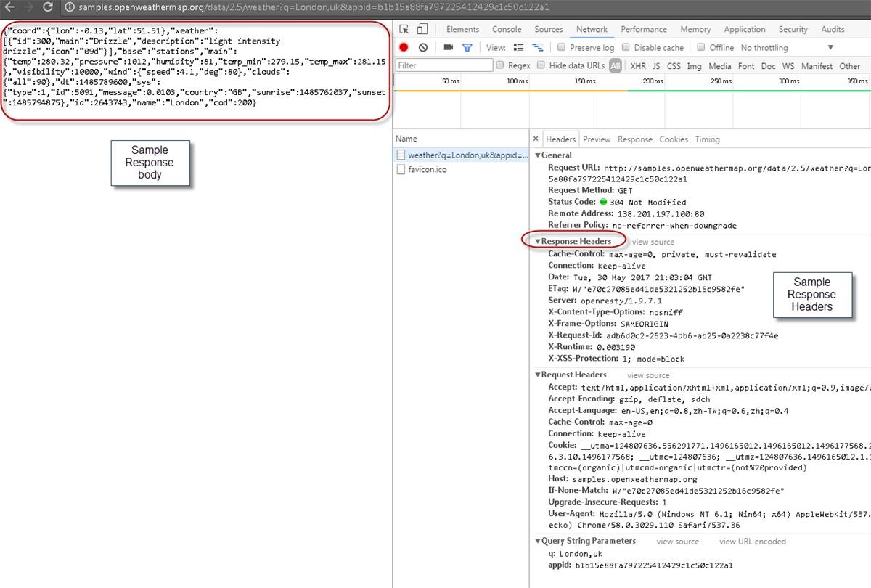Enable the Preserve log checkbox

tap(561, 47)
